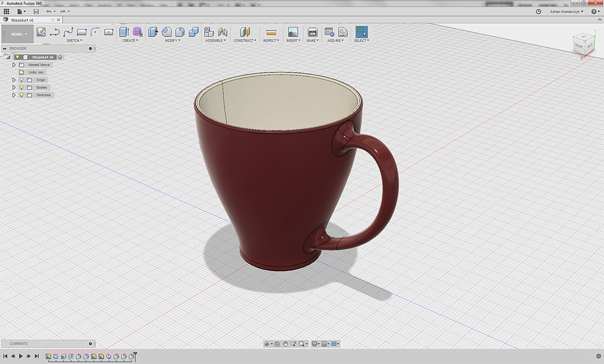Click the Measure tool under Inspect
The width and height of the screenshot is (604, 364).
pyautogui.click(x=271, y=32)
